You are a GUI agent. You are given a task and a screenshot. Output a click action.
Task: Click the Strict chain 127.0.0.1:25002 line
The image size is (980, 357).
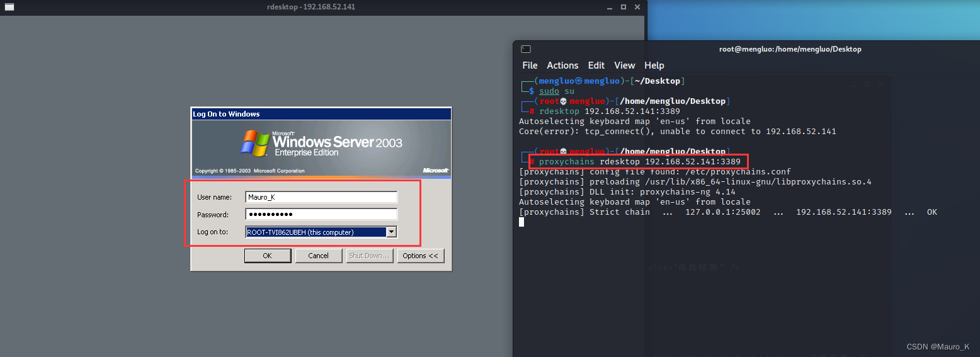pyautogui.click(x=728, y=212)
